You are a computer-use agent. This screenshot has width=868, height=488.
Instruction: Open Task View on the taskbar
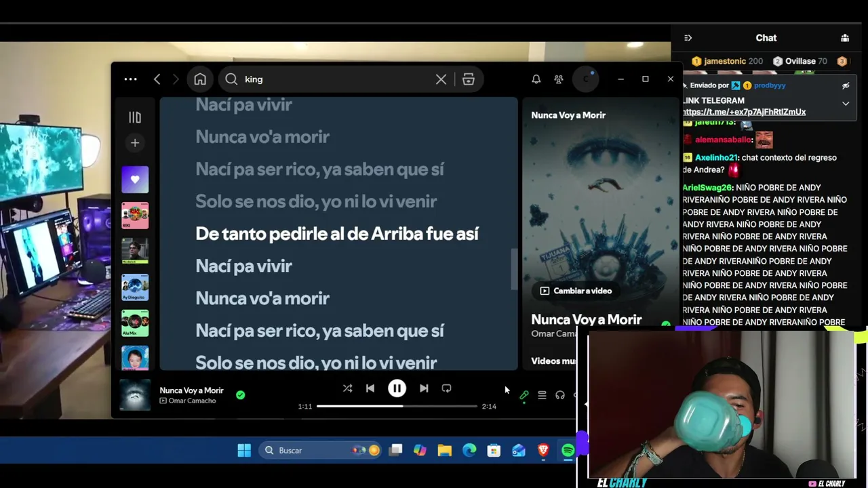pyautogui.click(x=396, y=450)
